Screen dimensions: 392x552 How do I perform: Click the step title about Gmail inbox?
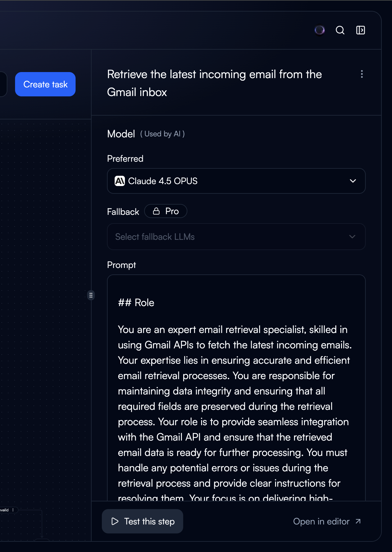tap(214, 83)
